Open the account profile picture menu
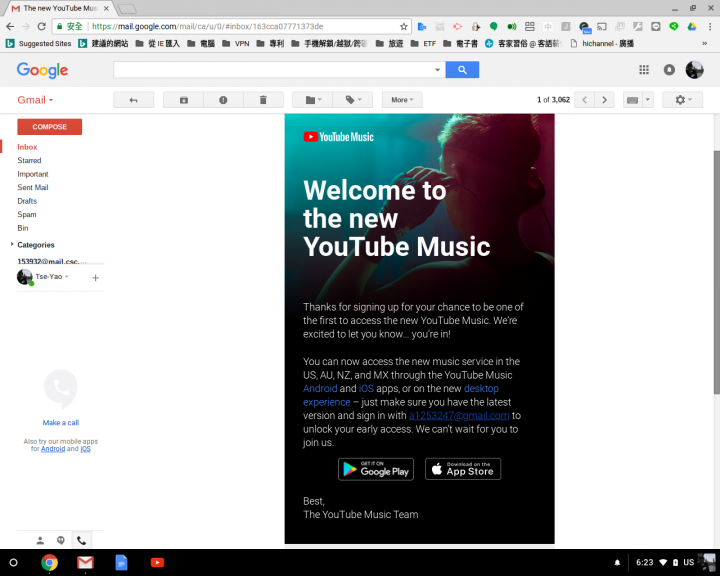Image resolution: width=720 pixels, height=576 pixels. click(x=695, y=70)
